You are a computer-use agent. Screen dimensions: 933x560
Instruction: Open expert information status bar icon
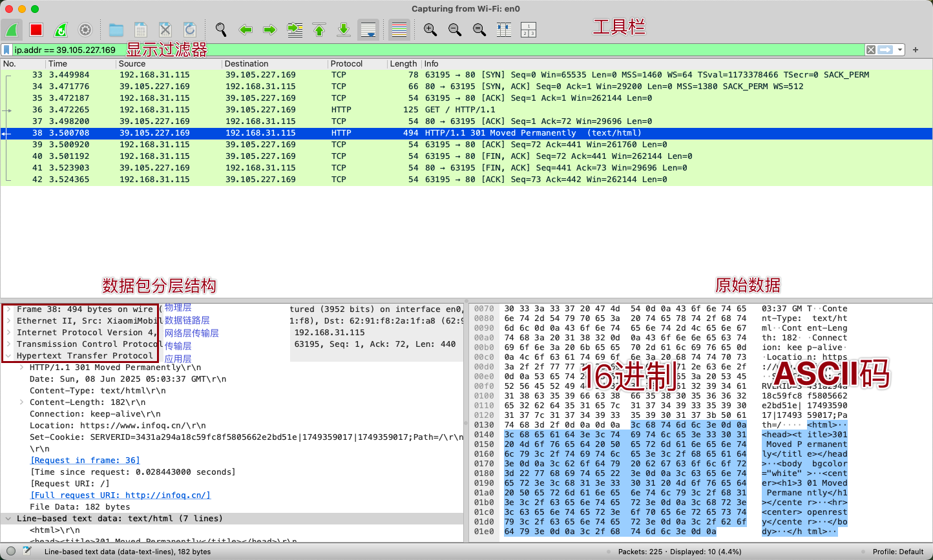(11, 552)
